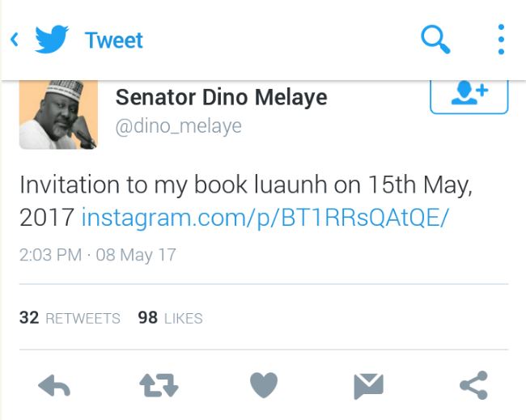Open the Senator Dino Melaye profile name
Image resolution: width=526 pixels, height=420 pixels.
[221, 97]
